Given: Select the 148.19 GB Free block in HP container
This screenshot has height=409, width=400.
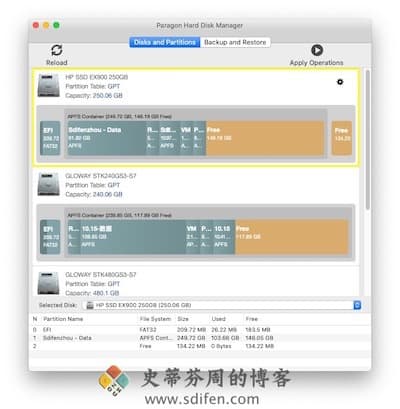Looking at the screenshot, I should [x=265, y=138].
